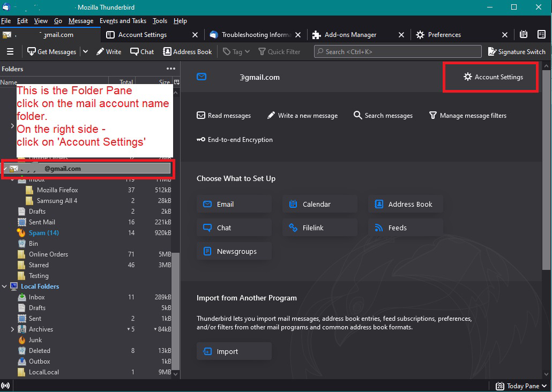The width and height of the screenshot is (552, 392).
Task: Click Read messages
Action: point(224,116)
